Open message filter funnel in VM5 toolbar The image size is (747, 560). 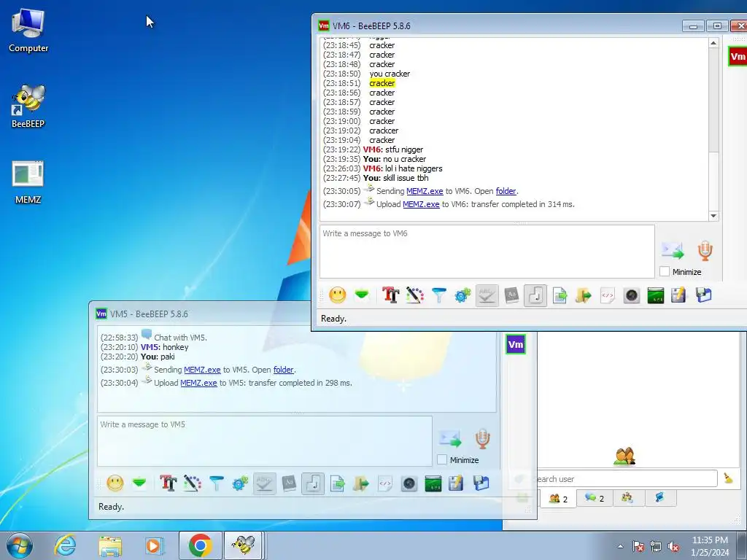(x=216, y=484)
